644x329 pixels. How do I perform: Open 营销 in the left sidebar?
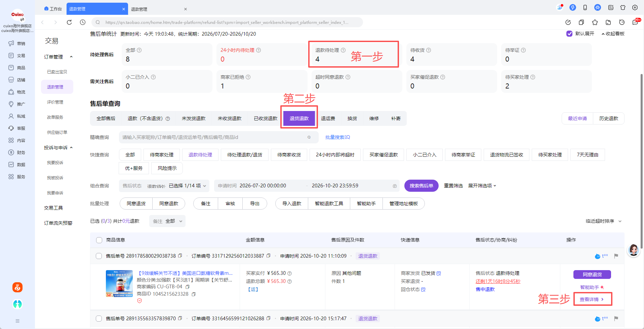coord(17,43)
